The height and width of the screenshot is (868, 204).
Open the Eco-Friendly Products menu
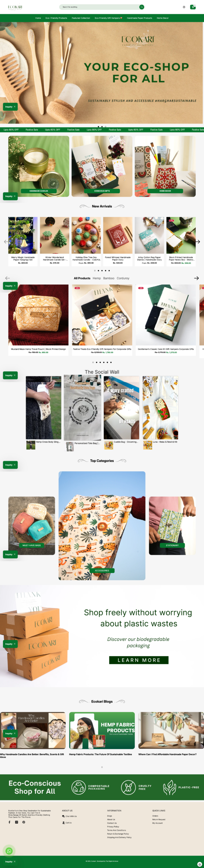[56, 18]
